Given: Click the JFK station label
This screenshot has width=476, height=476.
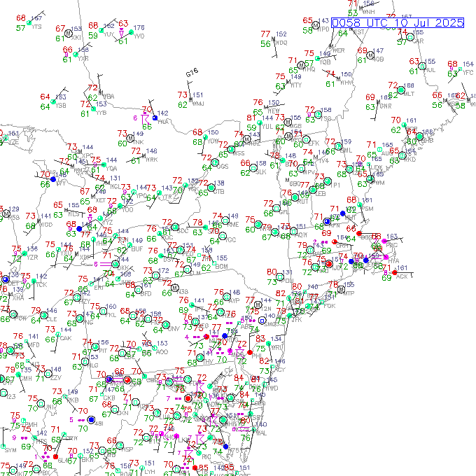Looking at the screenshot, I should click(x=297, y=320).
